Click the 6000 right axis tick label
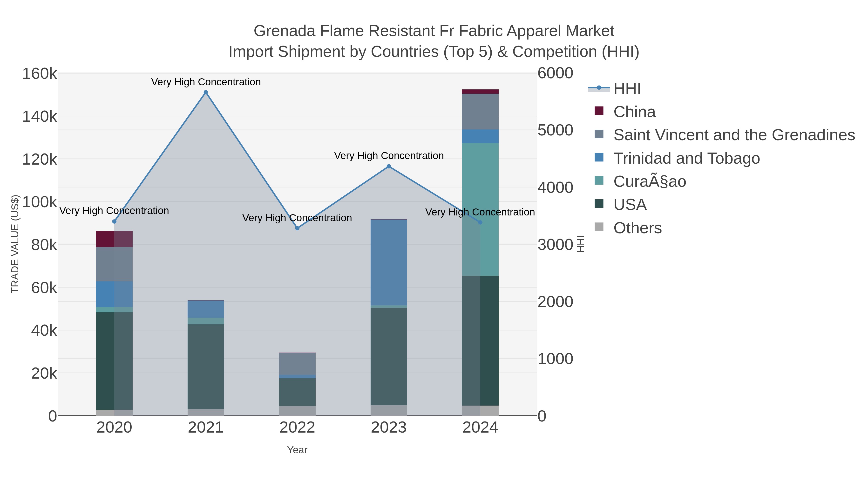This screenshot has width=868, height=488. tap(555, 73)
